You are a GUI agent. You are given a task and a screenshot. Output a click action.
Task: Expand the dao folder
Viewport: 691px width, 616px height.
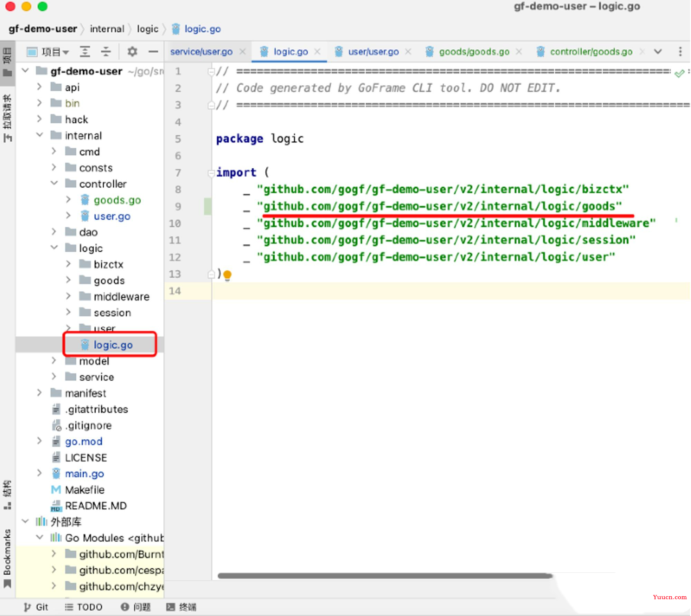coord(54,232)
